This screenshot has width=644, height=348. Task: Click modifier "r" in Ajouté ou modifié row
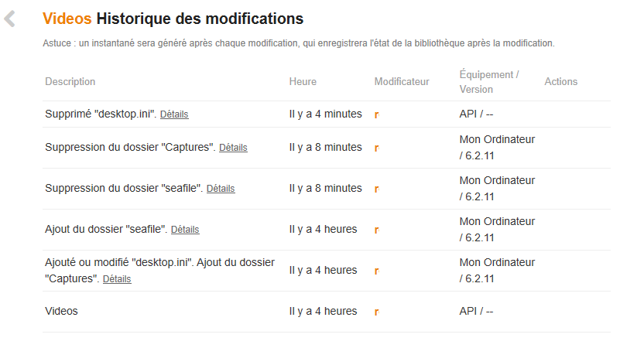(376, 271)
